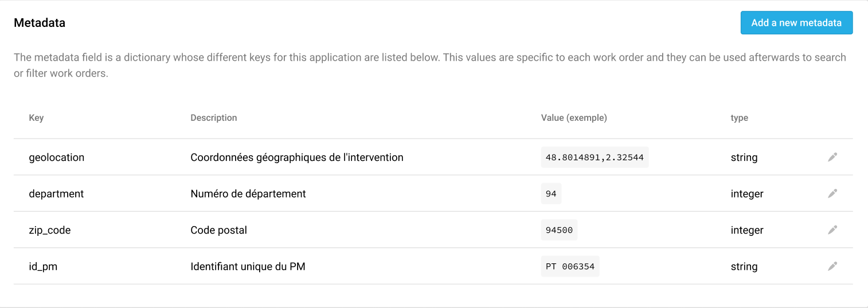This screenshot has width=868, height=308.
Task: Select the Identifiant unique du PM description
Action: coord(248,266)
